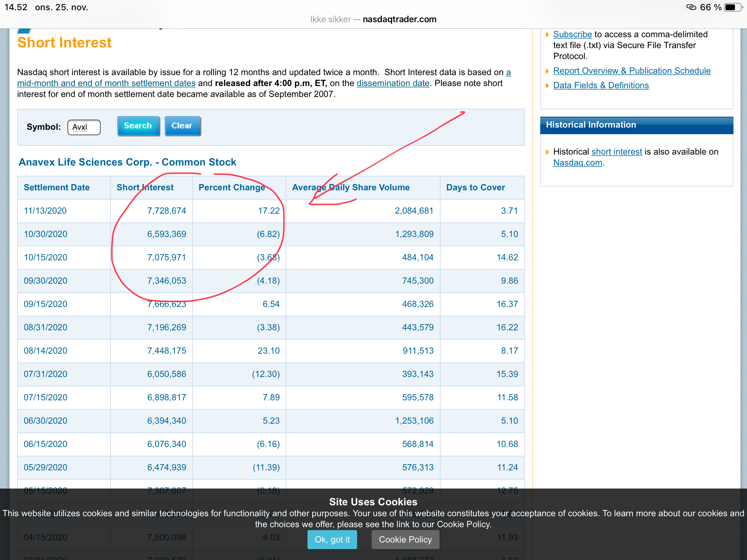747x560 pixels.
Task: Click the Average Daily Share Volume header
Action: click(351, 187)
